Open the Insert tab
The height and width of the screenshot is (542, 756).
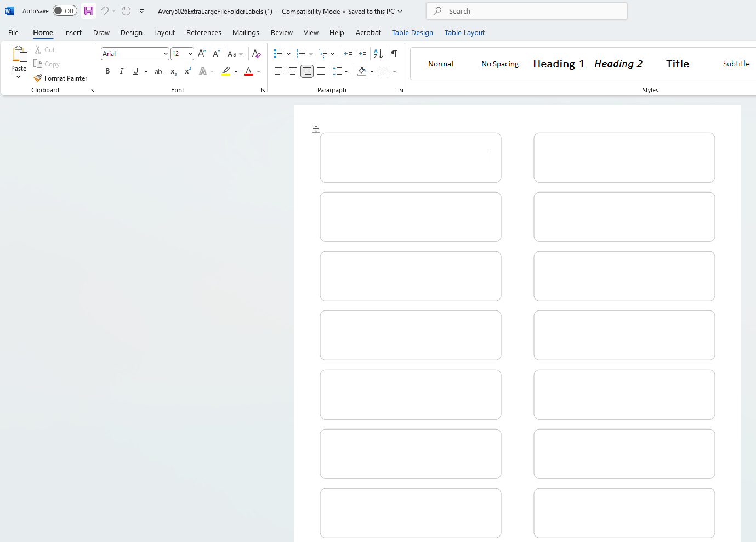coord(73,32)
